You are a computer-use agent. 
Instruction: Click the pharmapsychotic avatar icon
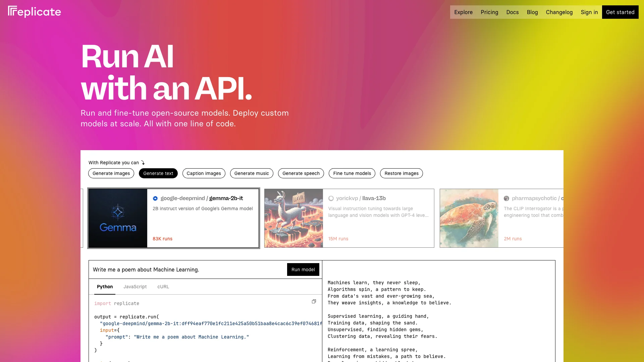tap(506, 198)
